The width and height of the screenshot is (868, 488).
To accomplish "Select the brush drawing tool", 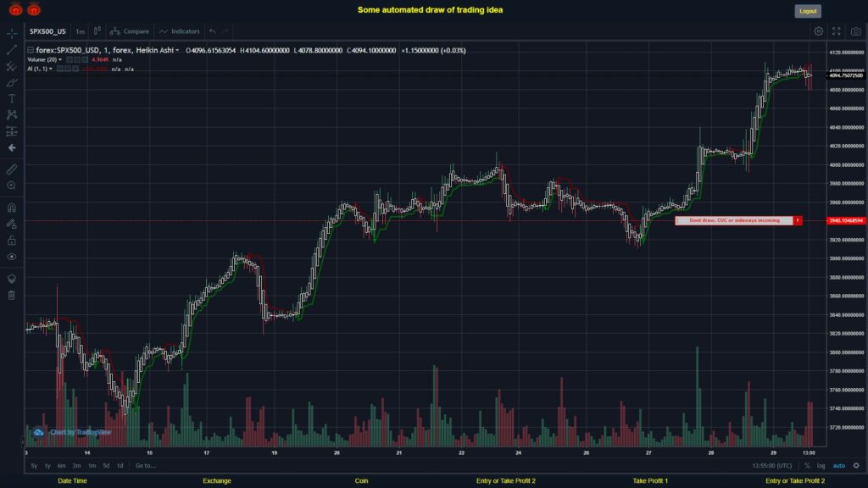I will click(12, 82).
